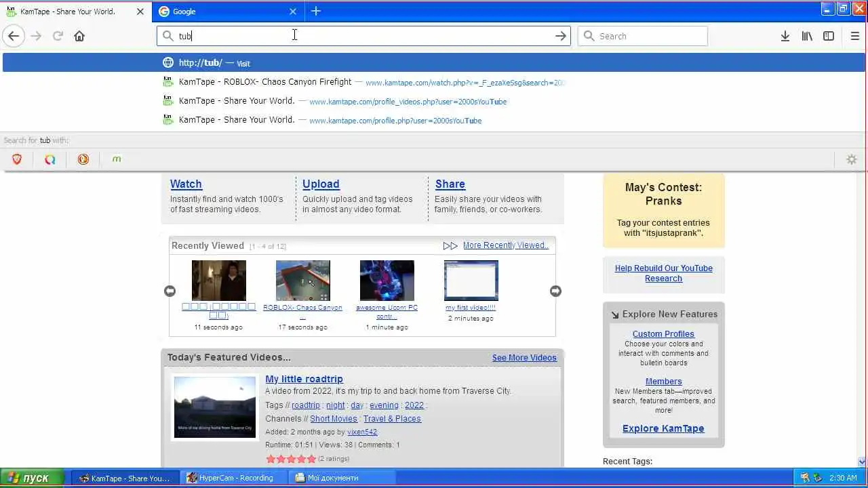Click the next arrow in Recently Viewed
868x488 pixels.
click(x=555, y=291)
